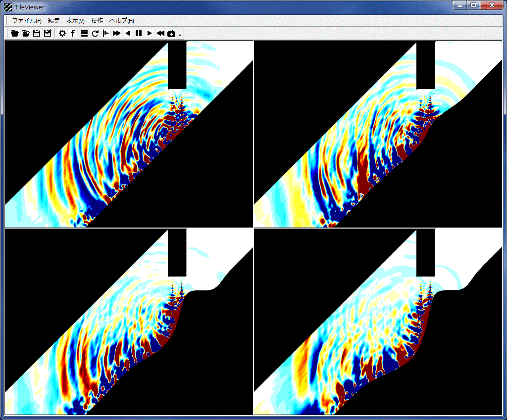Viewport: 507px width, 420px height.
Task: Click the right-pointing double-arrow icon
Action: click(x=116, y=33)
